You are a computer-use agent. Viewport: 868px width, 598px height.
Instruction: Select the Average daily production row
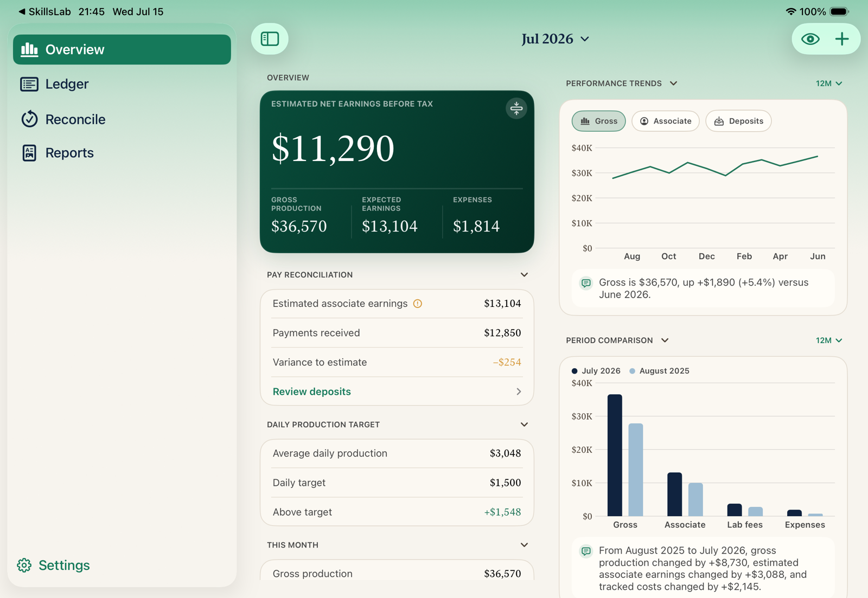click(x=397, y=453)
